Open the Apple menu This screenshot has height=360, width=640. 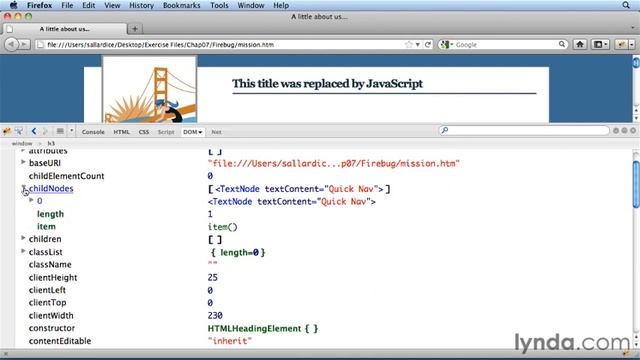click(13, 5)
